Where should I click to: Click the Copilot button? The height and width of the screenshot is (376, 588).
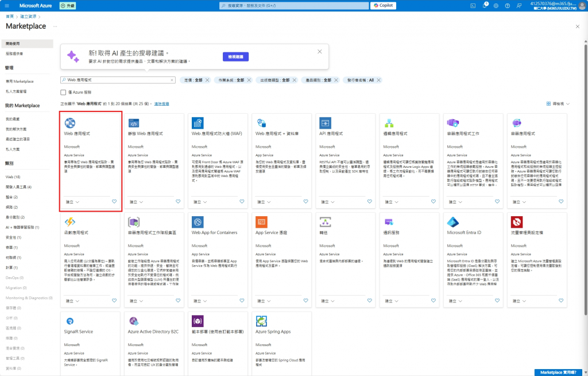coord(383,5)
